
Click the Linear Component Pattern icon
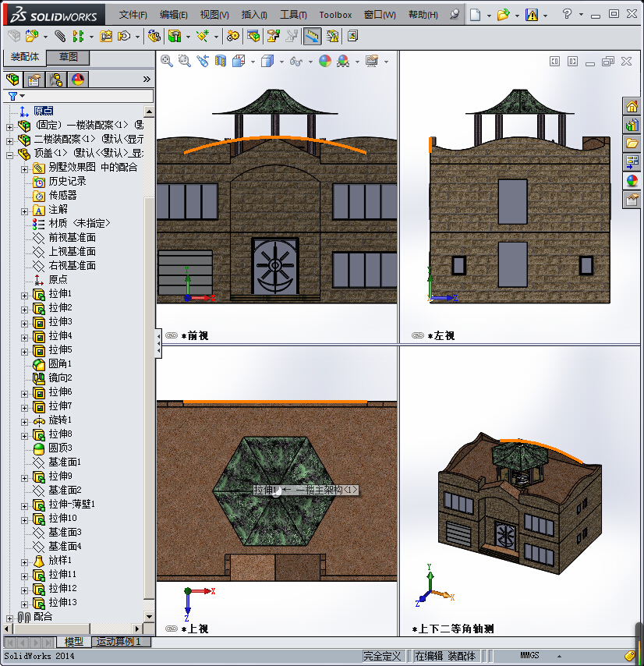78,36
